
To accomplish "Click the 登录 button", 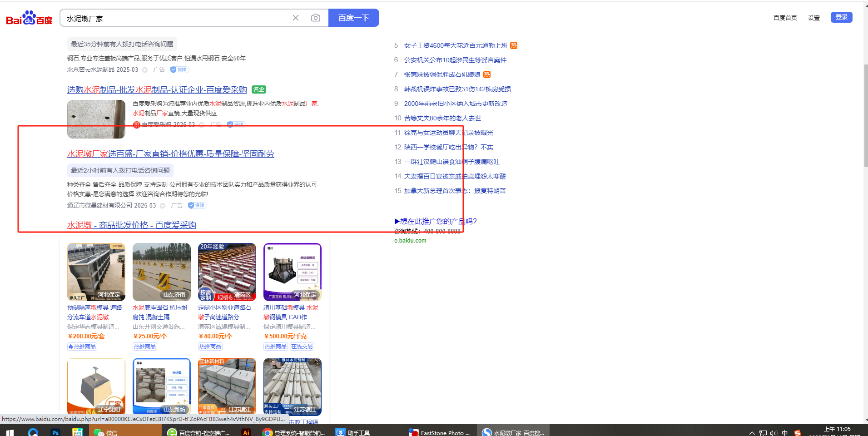I will (x=842, y=17).
